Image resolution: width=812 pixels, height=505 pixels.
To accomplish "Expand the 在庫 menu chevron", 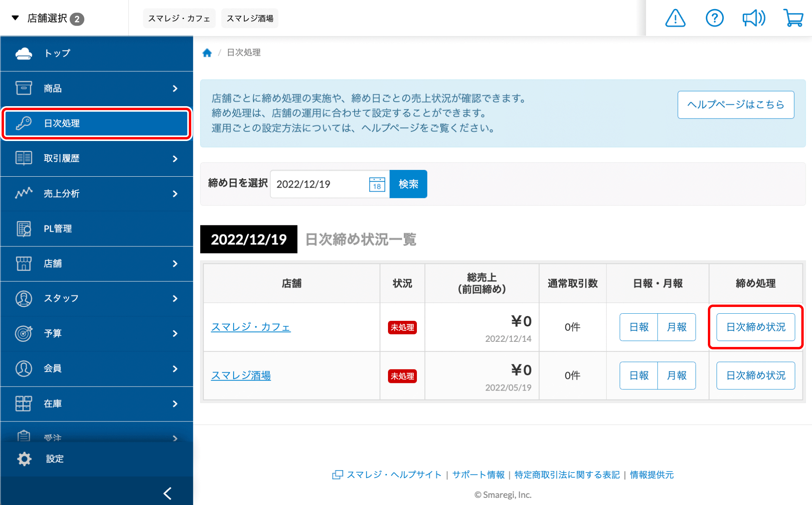I will 175,404.
